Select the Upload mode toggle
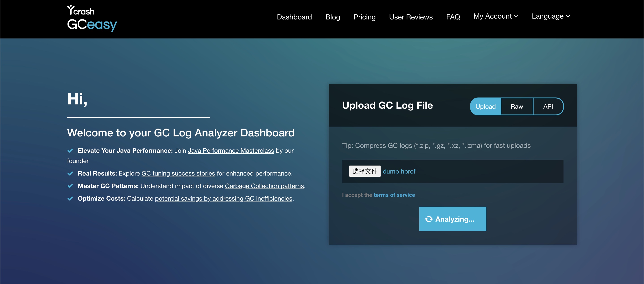644x284 pixels. 485,106
